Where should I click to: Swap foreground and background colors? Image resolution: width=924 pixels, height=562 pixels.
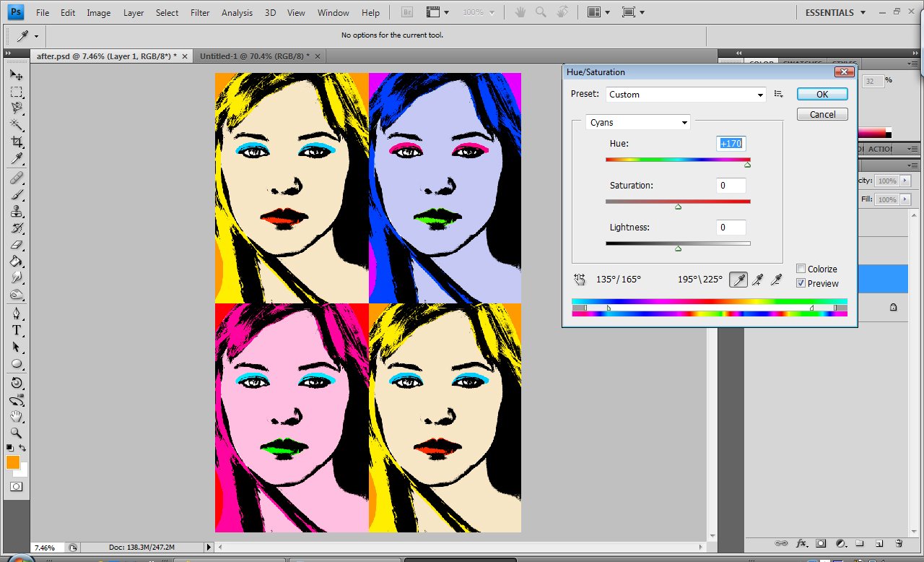click(23, 448)
